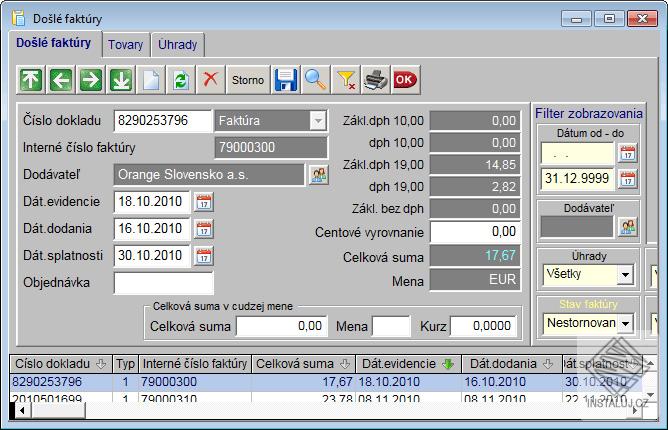This screenshot has width=668, height=430.
Task: Expand the Faktúra document type dropdown
Action: point(318,120)
